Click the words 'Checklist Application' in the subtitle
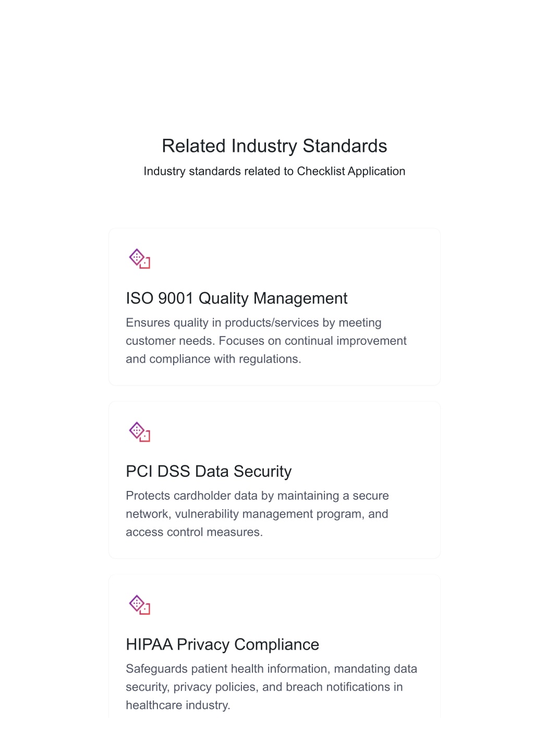Viewport: 534px width, 756px height. pyautogui.click(x=351, y=171)
